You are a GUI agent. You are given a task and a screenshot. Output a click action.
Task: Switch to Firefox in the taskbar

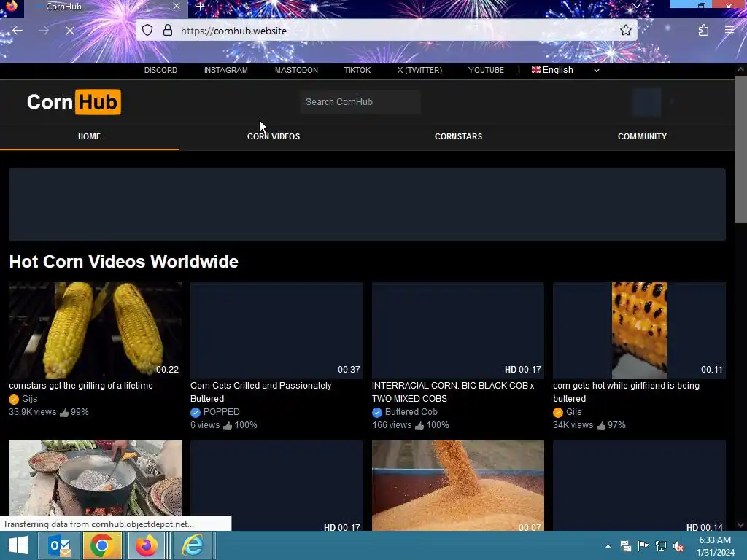[147, 545]
